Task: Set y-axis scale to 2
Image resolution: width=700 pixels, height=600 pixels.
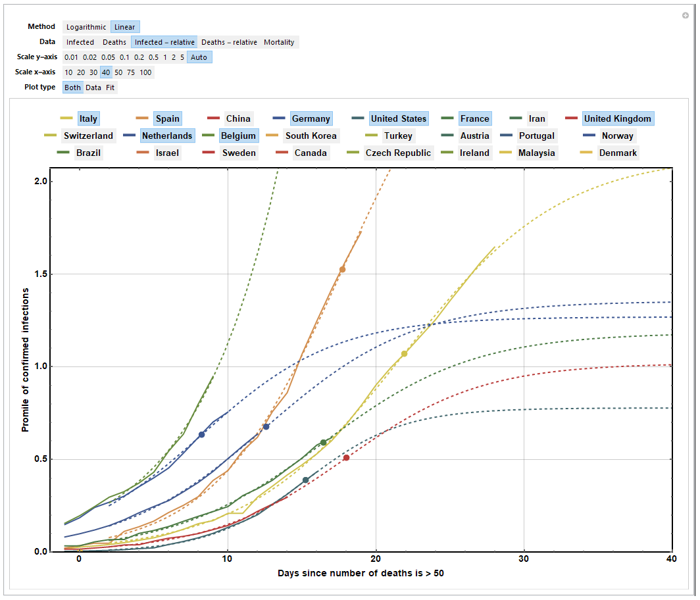Action: pos(174,58)
